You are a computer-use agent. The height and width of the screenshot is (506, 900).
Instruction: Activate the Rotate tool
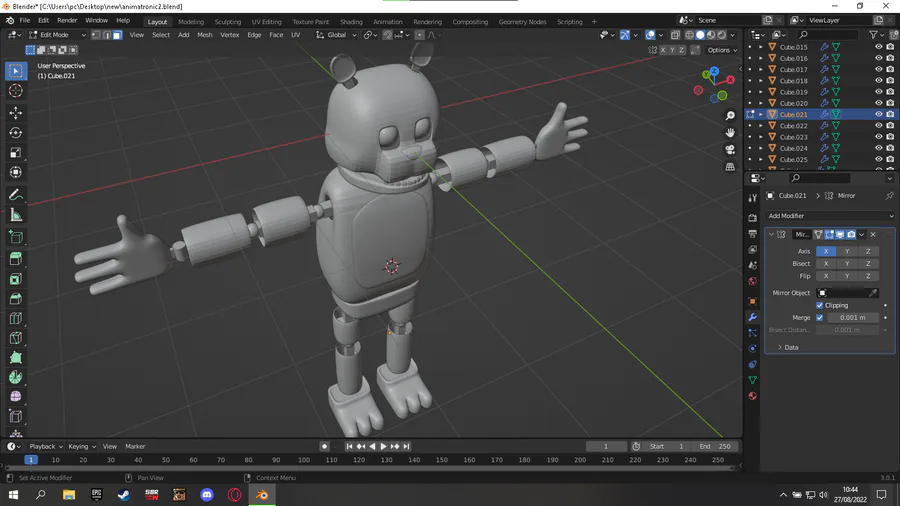[x=15, y=133]
